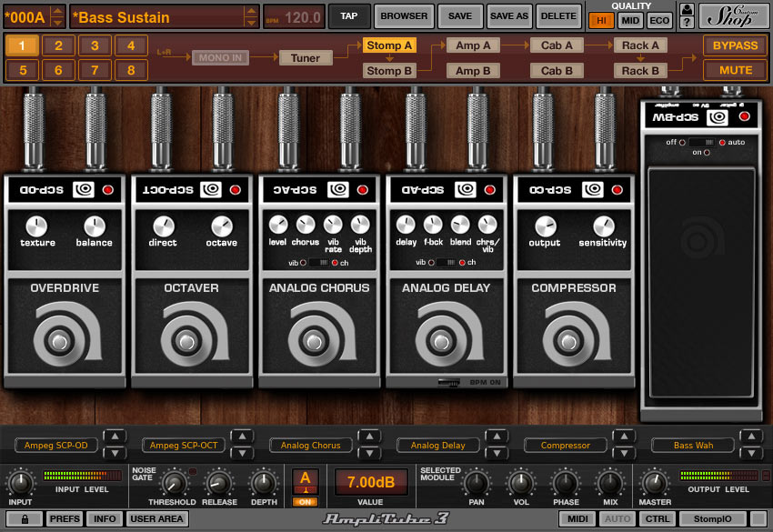
Task: Select the Stomp A module
Action: [389, 45]
